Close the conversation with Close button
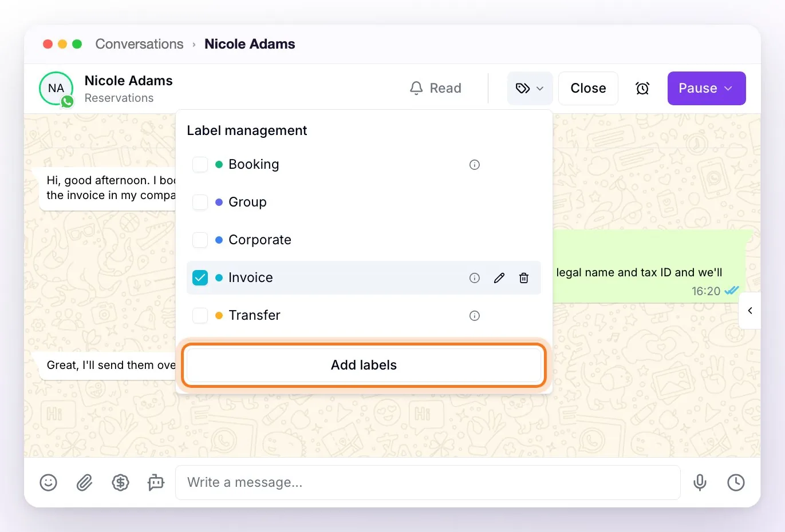 pos(588,88)
